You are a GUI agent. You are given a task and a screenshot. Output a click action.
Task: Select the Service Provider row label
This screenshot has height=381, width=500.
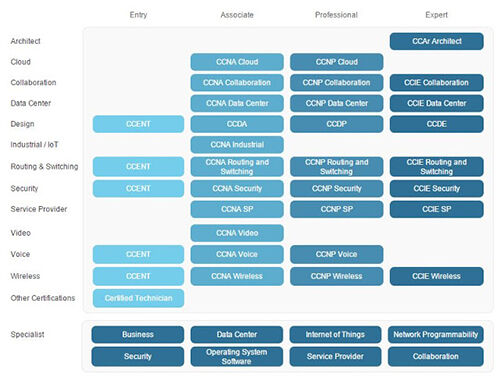coord(39,209)
